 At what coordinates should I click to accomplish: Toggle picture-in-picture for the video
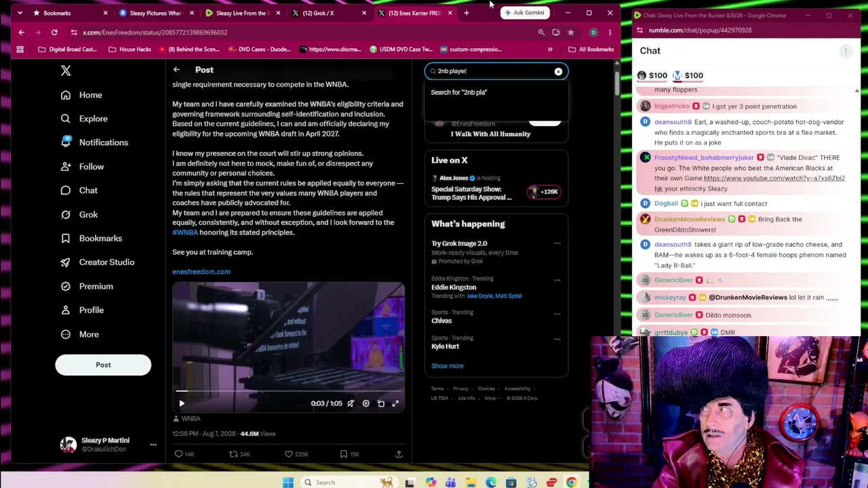click(x=380, y=403)
